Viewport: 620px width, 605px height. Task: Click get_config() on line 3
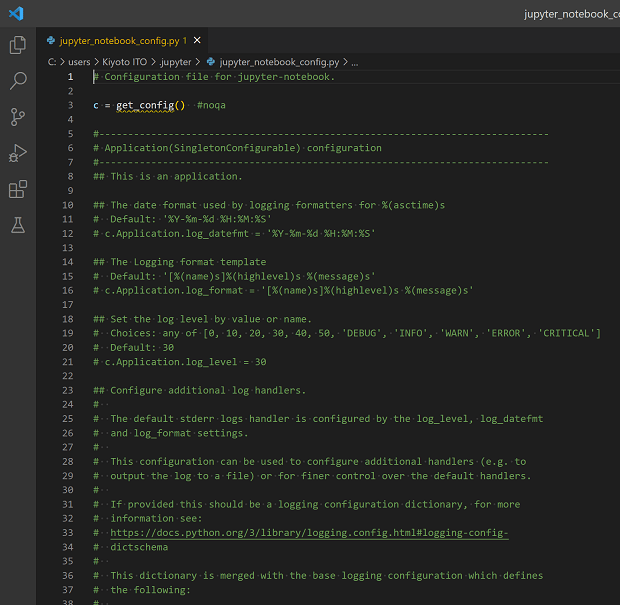(x=150, y=105)
